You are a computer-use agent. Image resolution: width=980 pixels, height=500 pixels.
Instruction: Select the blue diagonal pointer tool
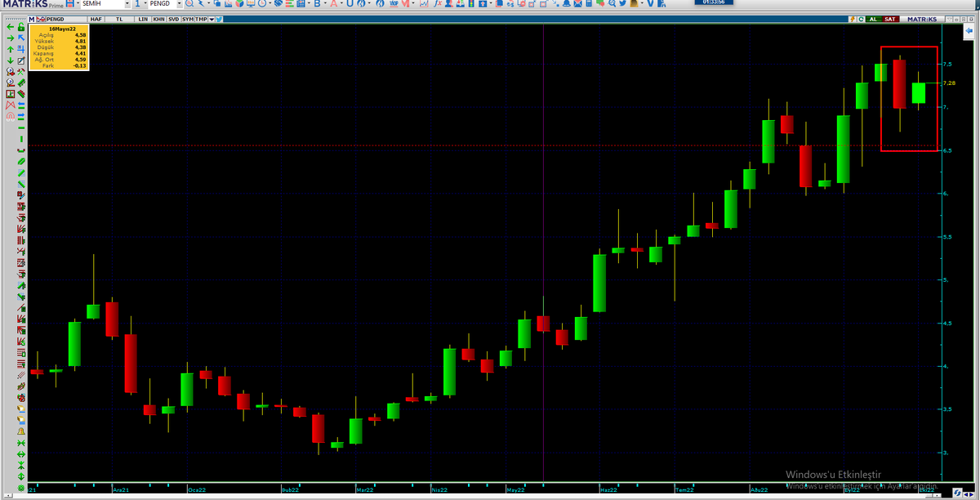21,38
